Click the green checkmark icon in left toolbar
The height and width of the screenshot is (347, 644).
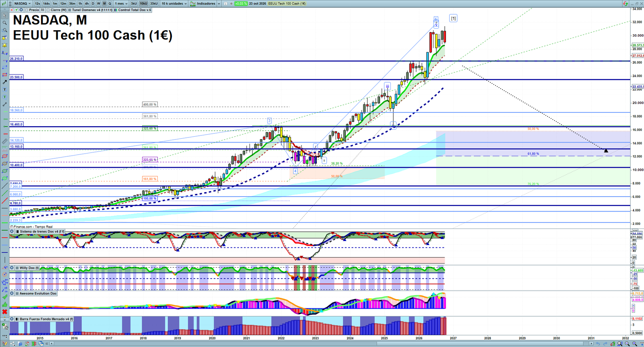click(x=5, y=297)
